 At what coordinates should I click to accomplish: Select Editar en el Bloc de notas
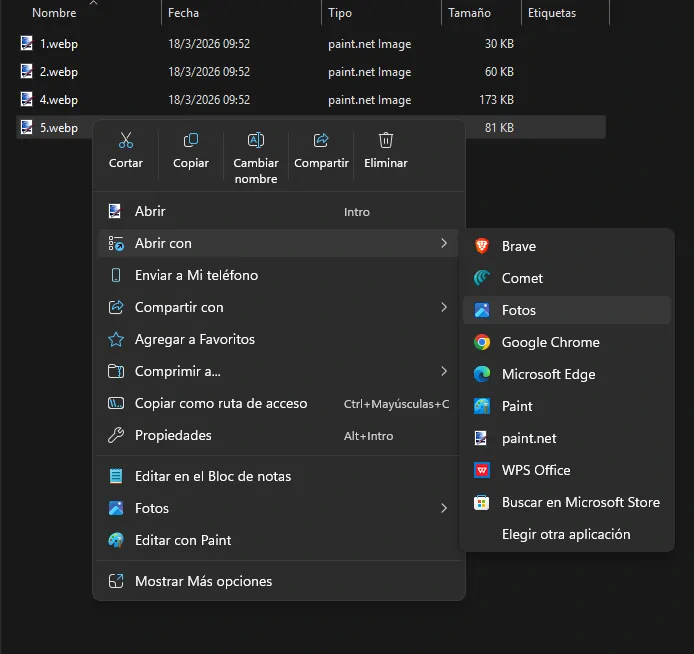pos(279,476)
